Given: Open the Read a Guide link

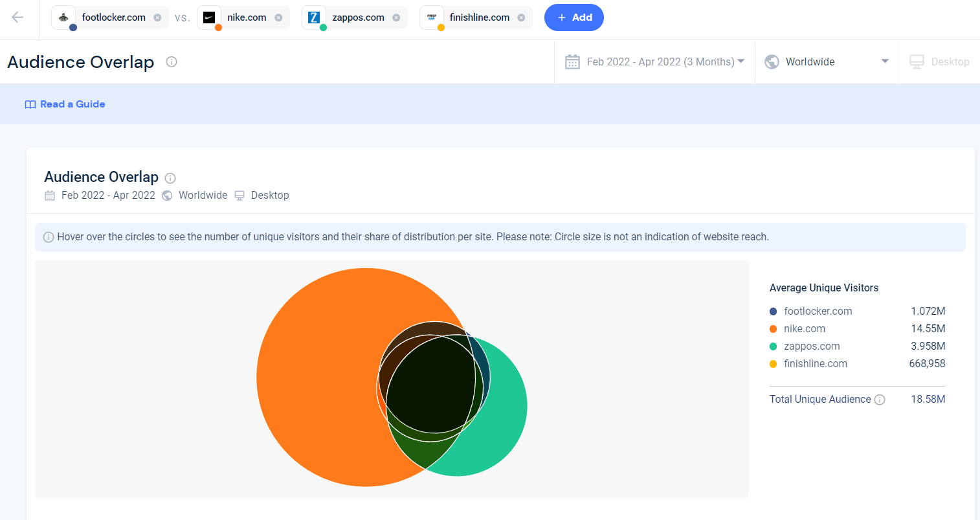Looking at the screenshot, I should point(65,104).
